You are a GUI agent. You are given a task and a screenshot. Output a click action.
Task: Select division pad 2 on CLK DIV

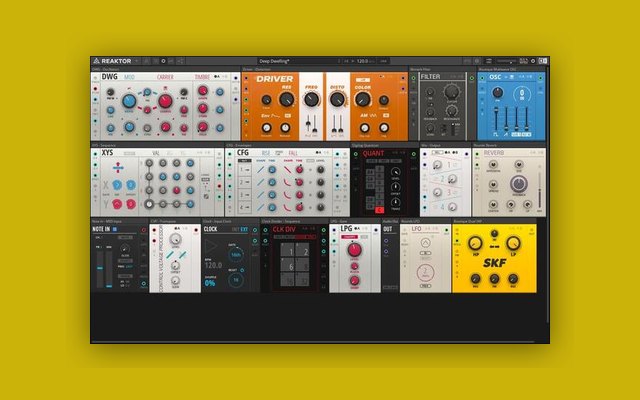302,251
